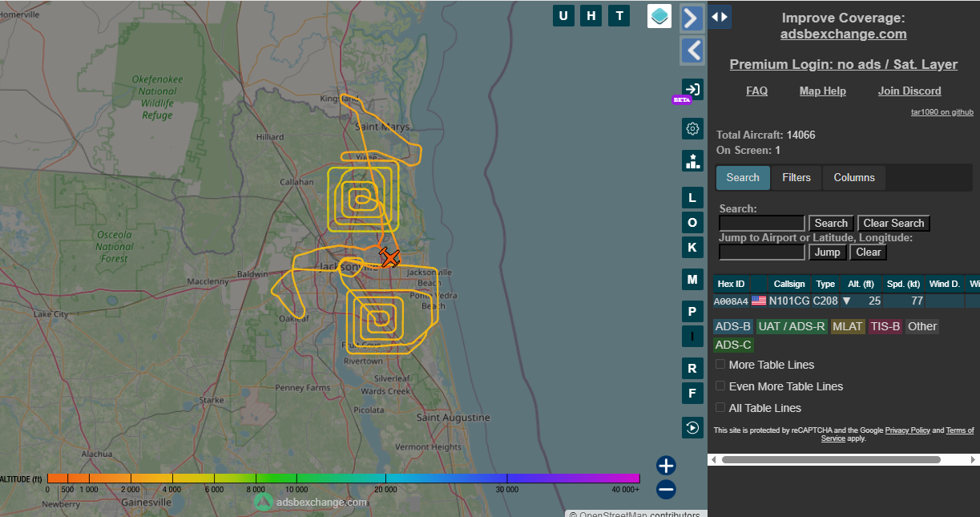Click the Clear Search button

tap(893, 224)
